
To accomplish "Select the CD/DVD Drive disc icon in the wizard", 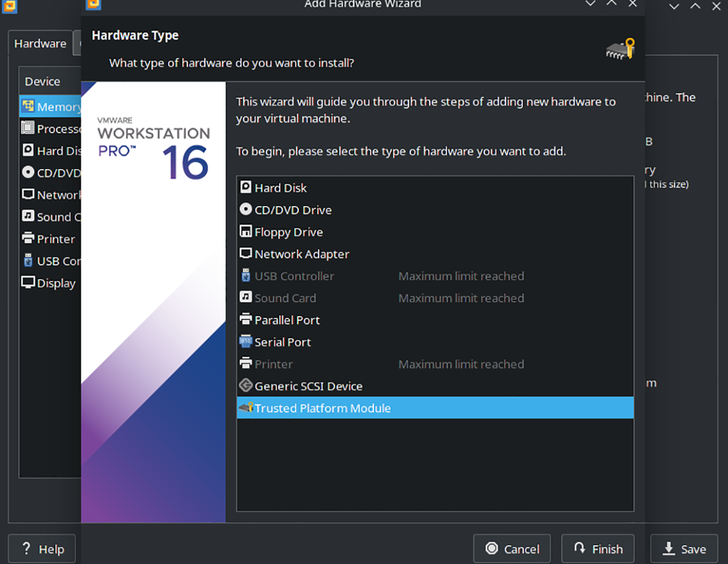I will [x=246, y=210].
